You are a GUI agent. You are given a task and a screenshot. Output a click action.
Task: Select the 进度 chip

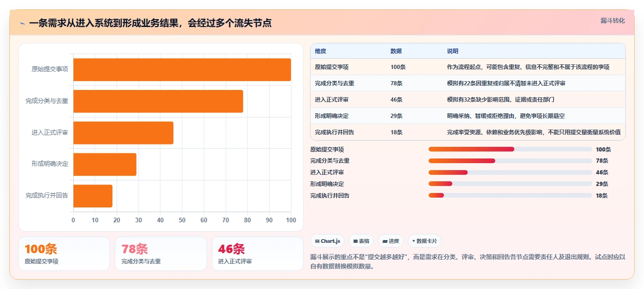click(x=391, y=241)
